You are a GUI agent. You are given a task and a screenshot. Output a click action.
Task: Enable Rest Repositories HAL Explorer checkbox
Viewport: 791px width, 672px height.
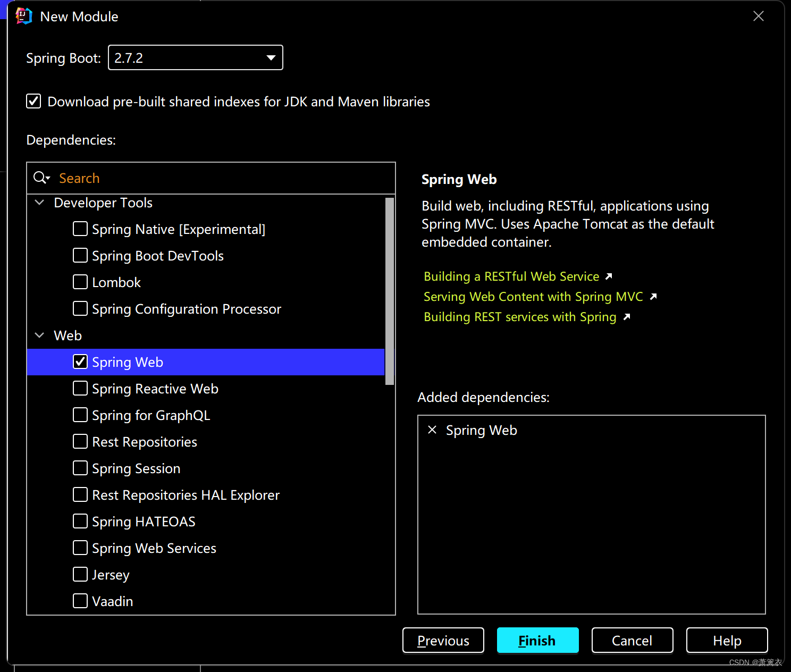point(80,494)
